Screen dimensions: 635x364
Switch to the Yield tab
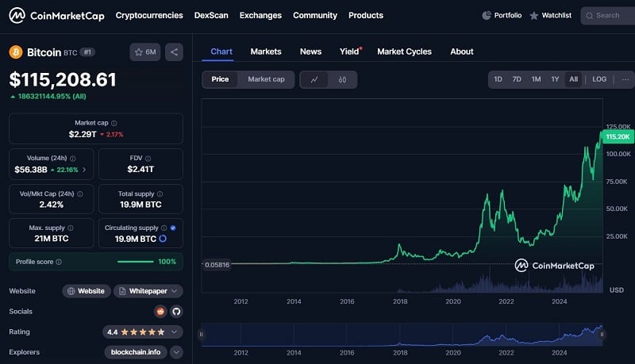coord(350,52)
